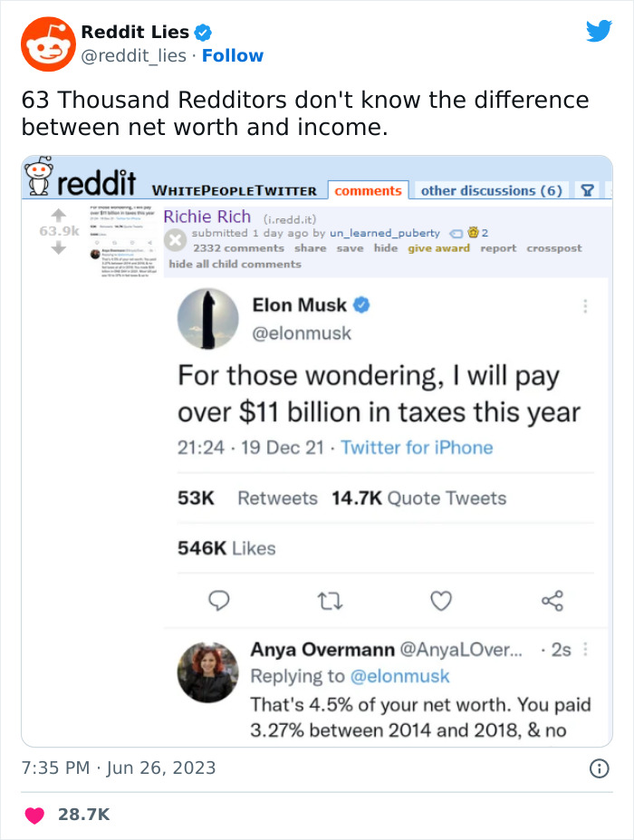Toggle Follow for @reddit_lies

coord(233,55)
